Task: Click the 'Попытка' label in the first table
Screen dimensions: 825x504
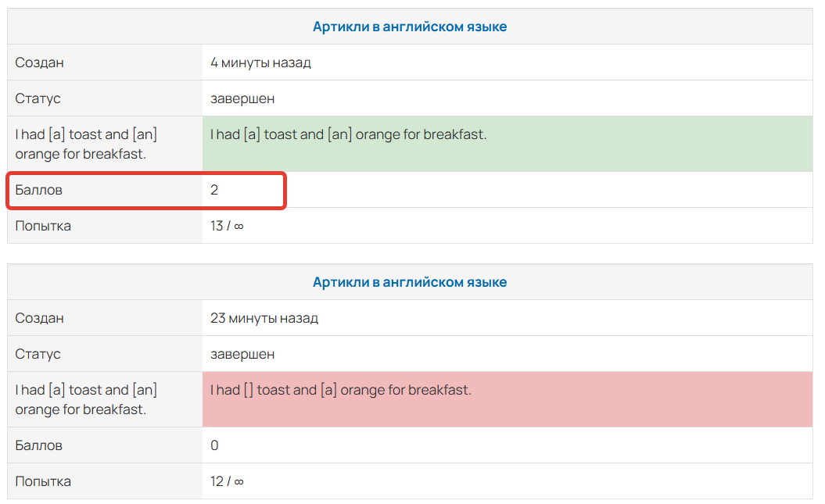Action: pos(43,226)
